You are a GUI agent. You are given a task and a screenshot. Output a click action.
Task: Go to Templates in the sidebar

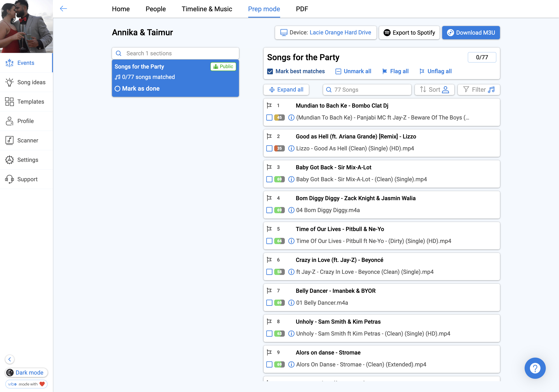coord(26,102)
